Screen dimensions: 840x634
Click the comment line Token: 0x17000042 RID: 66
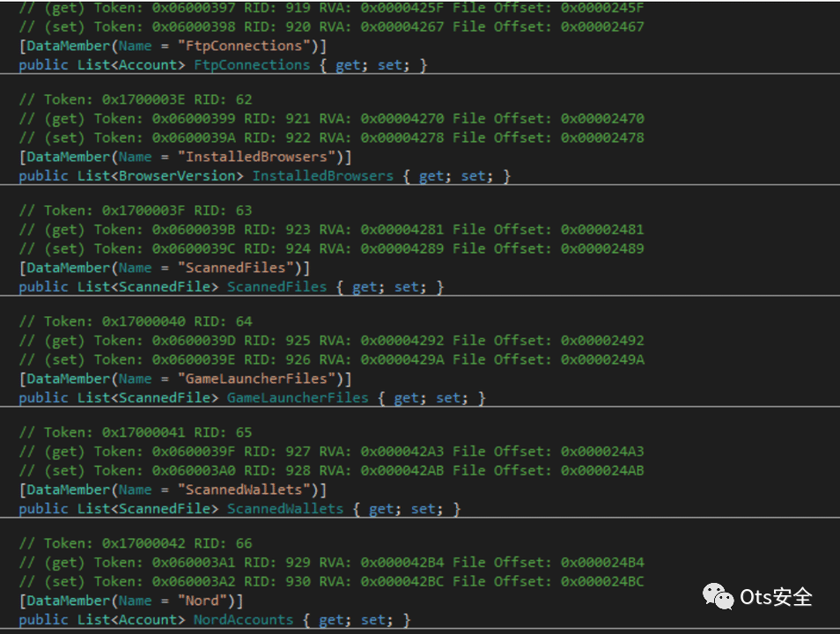(x=136, y=543)
